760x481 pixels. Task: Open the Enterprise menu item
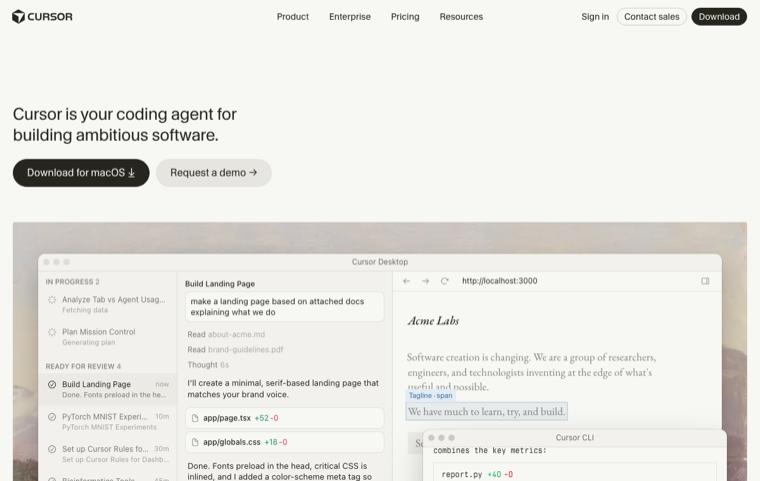click(349, 16)
